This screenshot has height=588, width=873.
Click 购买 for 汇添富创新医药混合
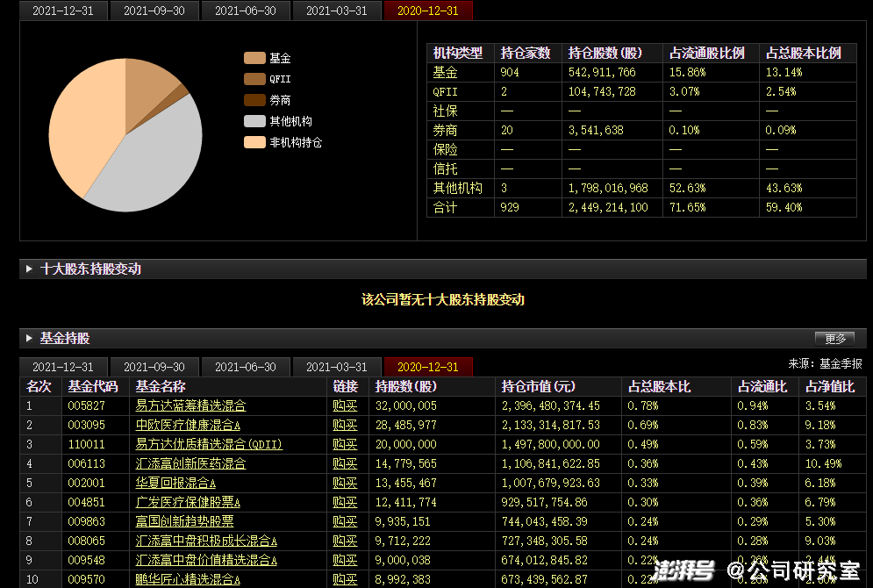point(345,463)
